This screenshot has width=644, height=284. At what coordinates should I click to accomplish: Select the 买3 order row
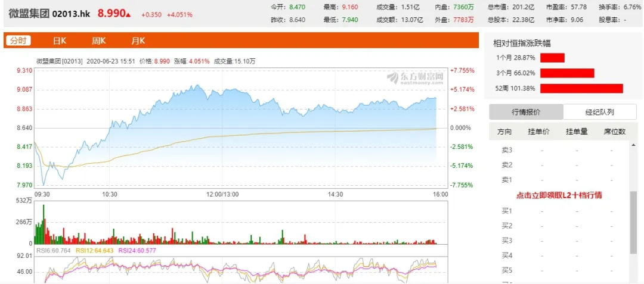(559, 241)
